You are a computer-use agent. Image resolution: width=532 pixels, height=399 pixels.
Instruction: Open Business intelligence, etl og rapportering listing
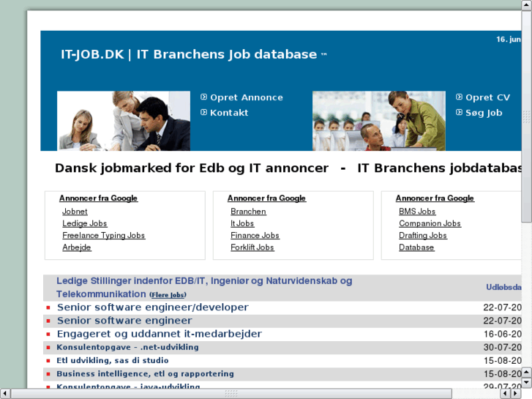pos(145,373)
